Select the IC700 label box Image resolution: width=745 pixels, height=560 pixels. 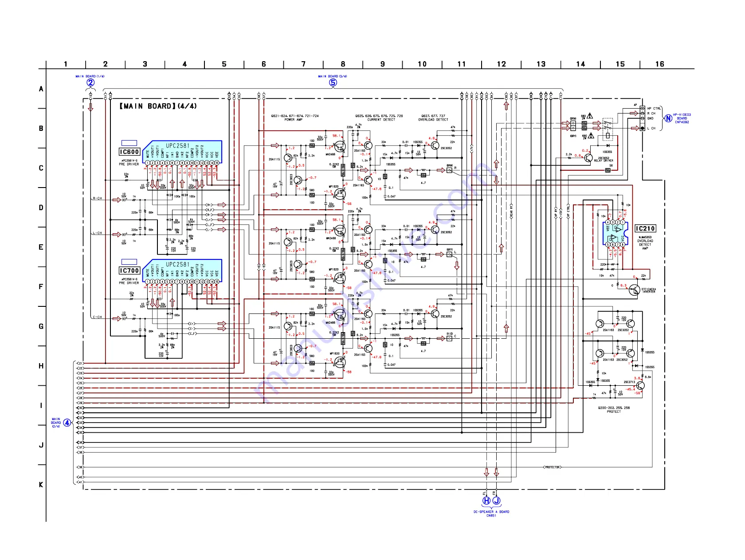click(129, 270)
